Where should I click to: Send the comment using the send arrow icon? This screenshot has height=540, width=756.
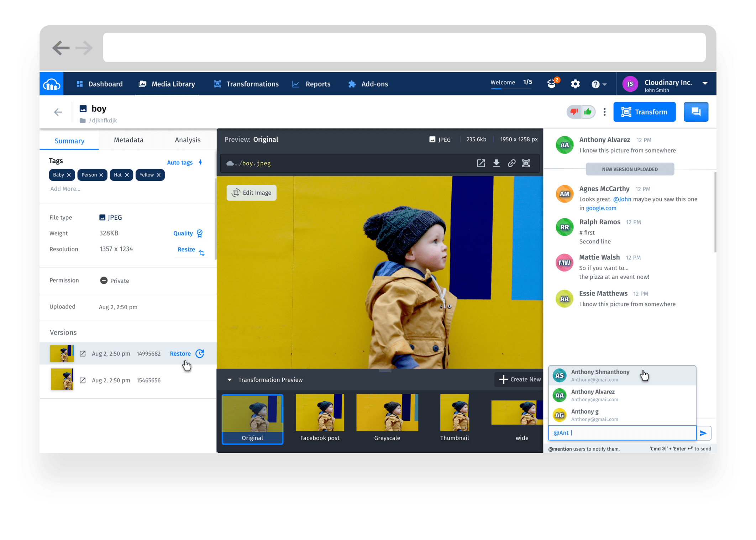[x=704, y=433]
